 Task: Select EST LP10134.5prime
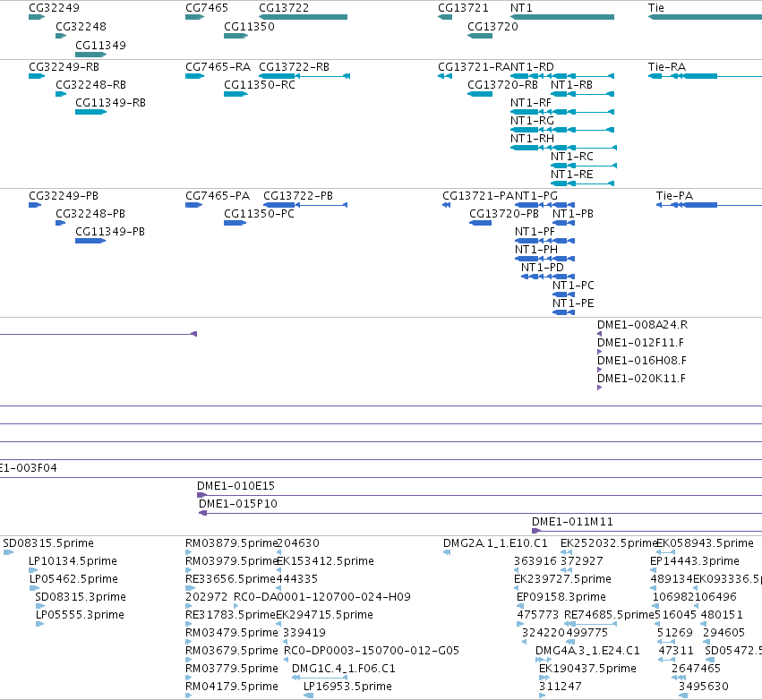[x=73, y=561]
